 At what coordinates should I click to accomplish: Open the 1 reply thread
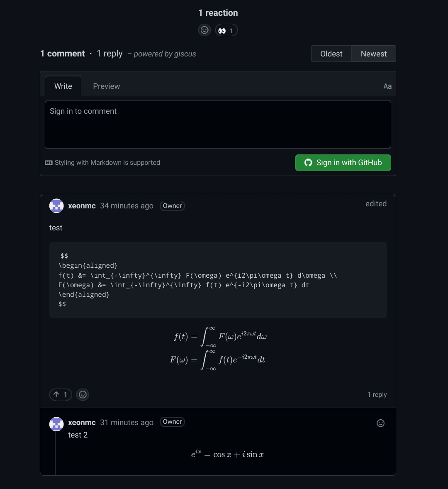point(377,394)
